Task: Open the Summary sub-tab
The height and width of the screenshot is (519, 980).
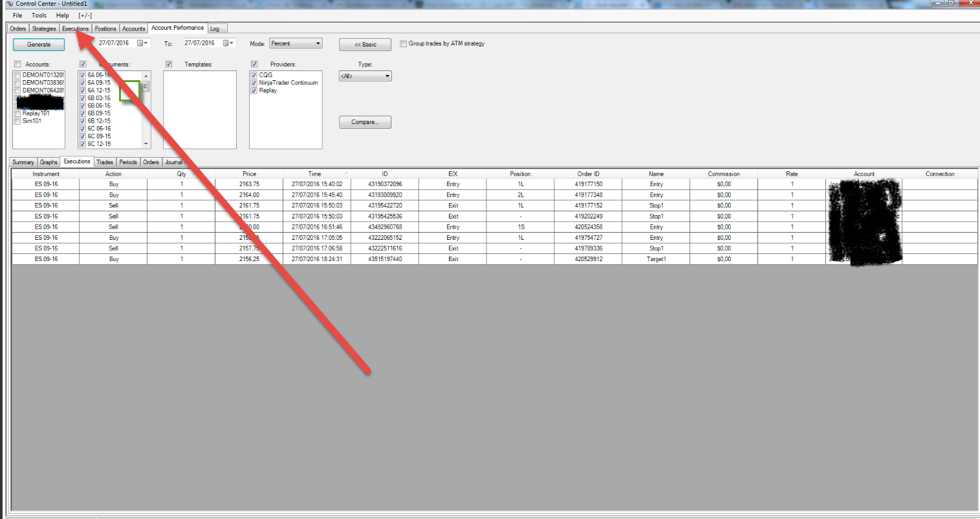Action: tap(23, 162)
